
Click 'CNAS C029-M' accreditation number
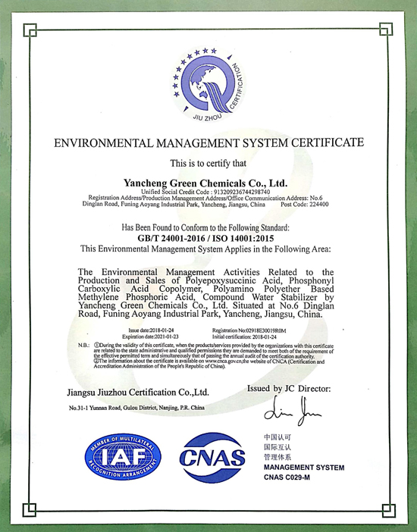click(287, 477)
